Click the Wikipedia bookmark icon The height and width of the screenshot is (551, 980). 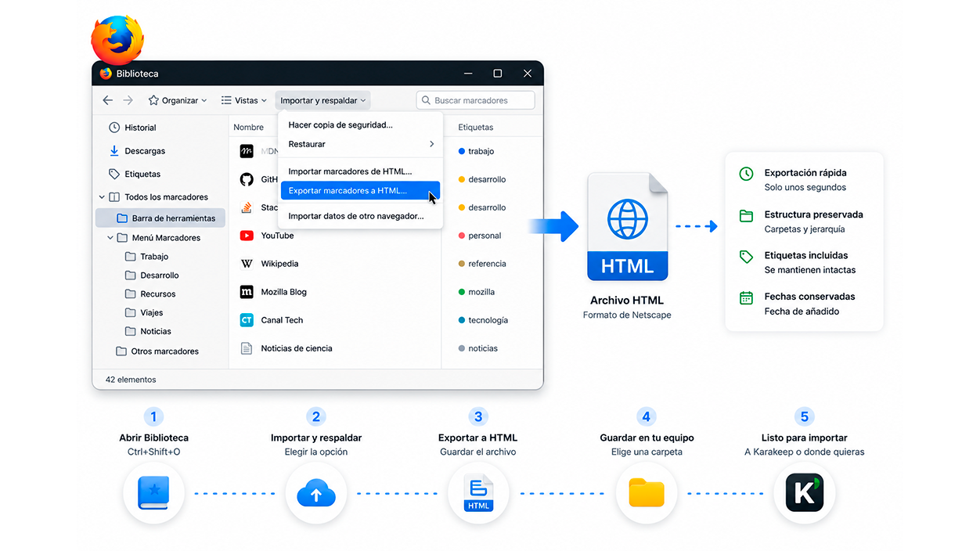click(247, 264)
